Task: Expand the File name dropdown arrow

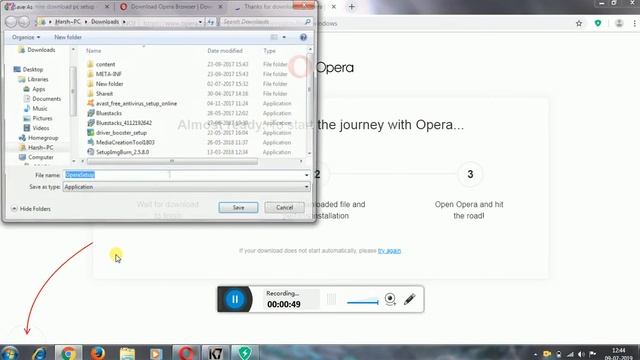Action: click(307, 175)
